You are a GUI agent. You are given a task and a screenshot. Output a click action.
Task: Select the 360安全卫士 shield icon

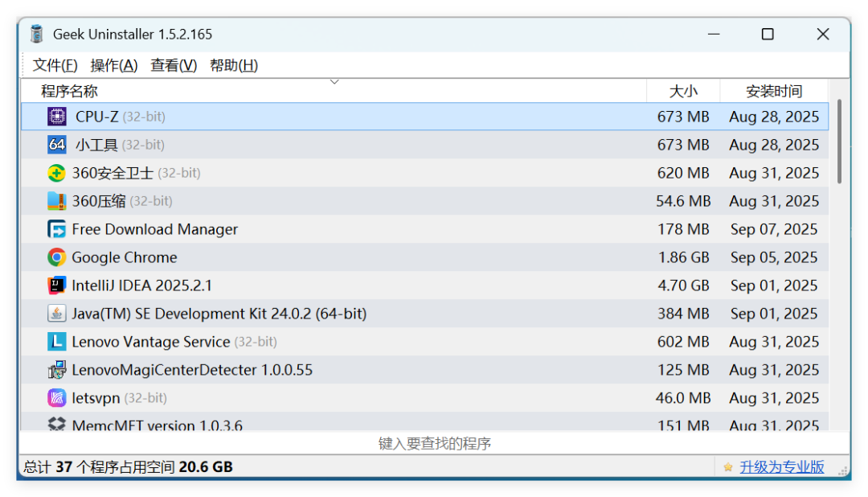[x=56, y=173]
